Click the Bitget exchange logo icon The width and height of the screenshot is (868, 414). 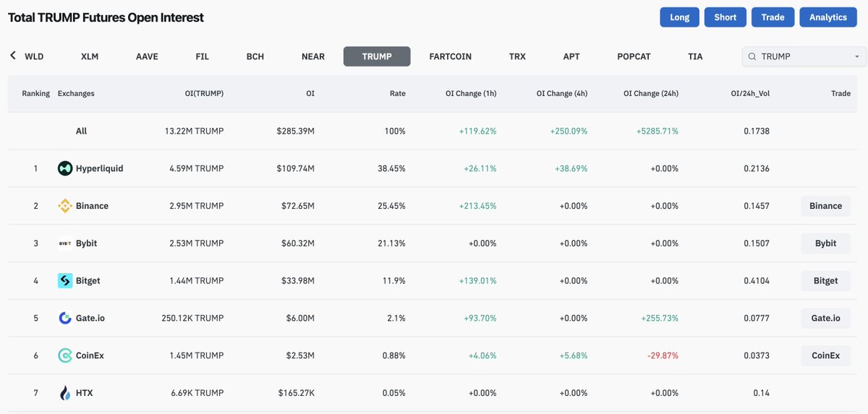pyautogui.click(x=65, y=281)
